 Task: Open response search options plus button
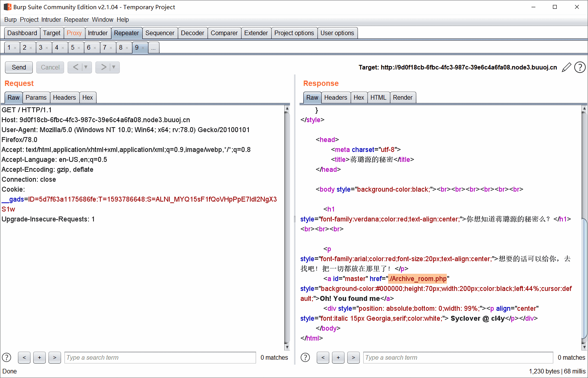pos(338,357)
